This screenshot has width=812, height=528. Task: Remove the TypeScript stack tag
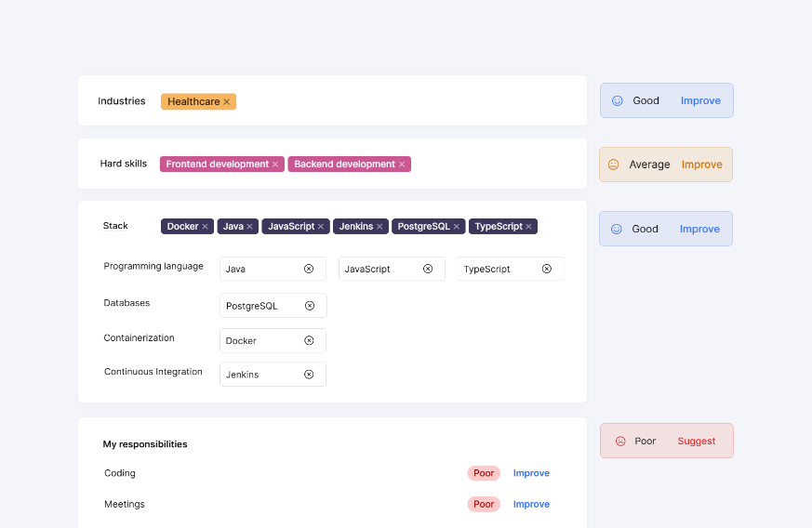pyautogui.click(x=528, y=227)
